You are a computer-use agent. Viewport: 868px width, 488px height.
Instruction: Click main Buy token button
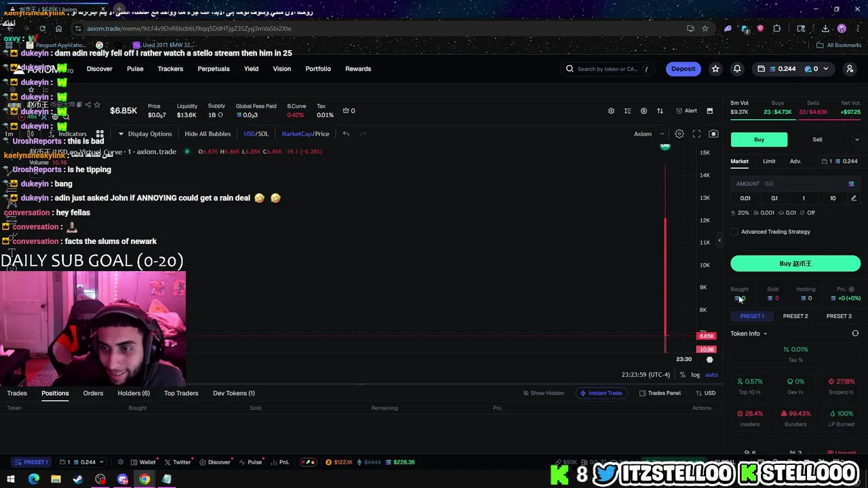click(x=795, y=264)
